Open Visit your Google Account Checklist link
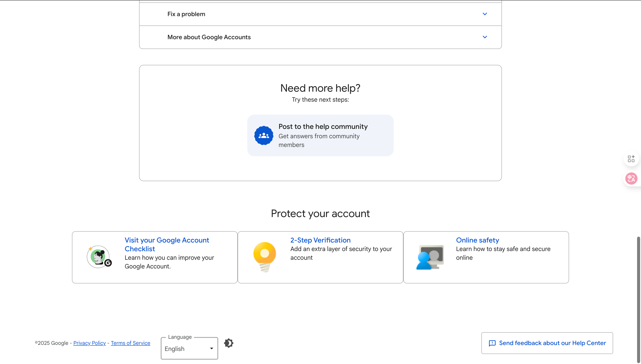Screen dimensions: 641x364 pyautogui.click(x=167, y=244)
